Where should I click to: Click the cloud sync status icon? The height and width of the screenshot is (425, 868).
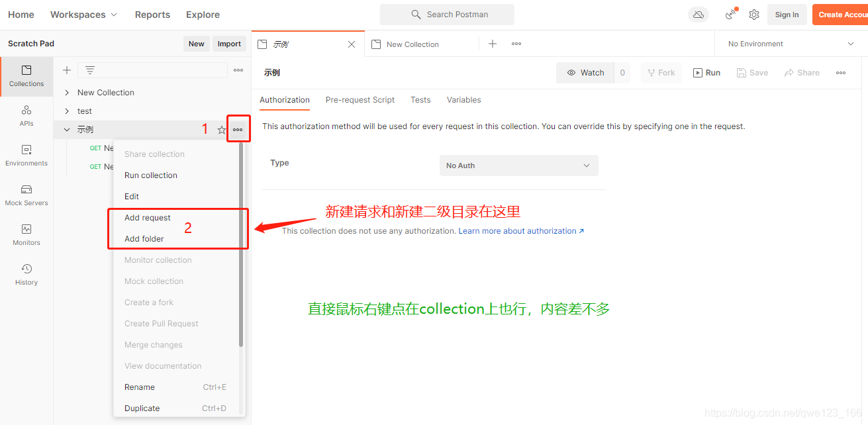699,15
